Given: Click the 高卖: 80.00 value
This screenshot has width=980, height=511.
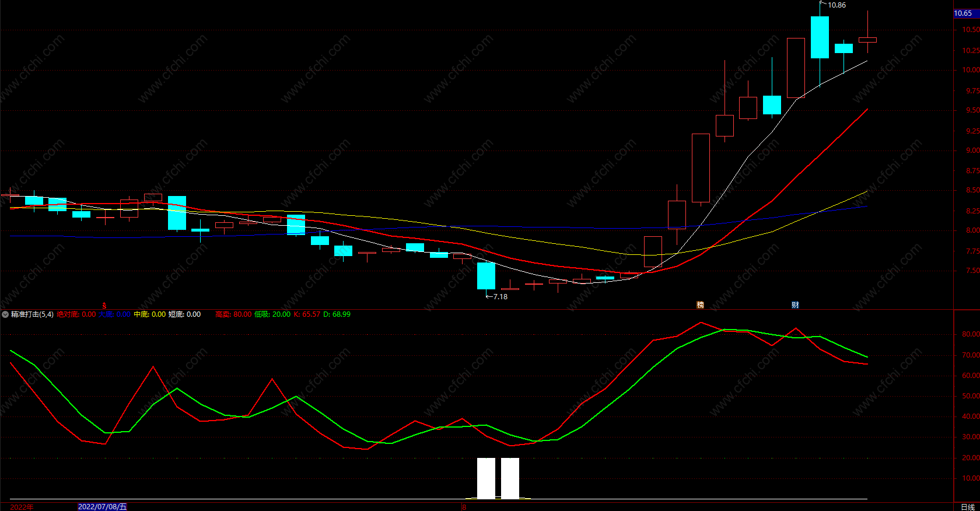Looking at the screenshot, I should (233, 314).
